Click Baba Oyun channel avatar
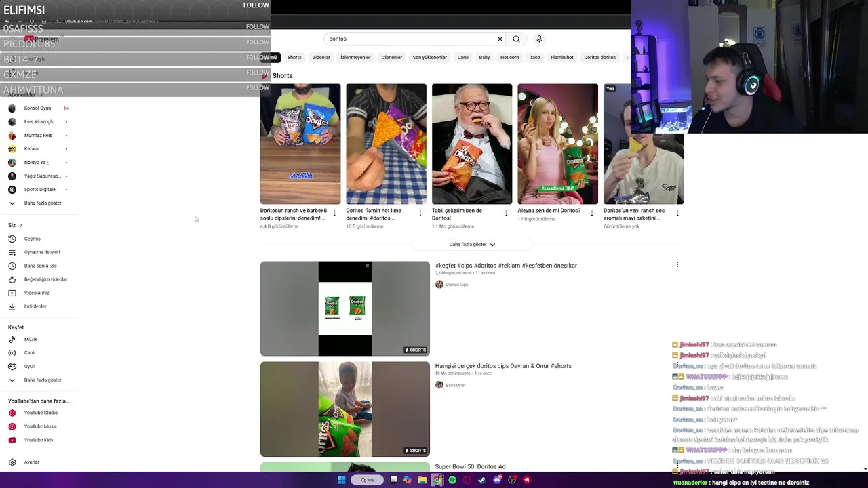 (439, 385)
